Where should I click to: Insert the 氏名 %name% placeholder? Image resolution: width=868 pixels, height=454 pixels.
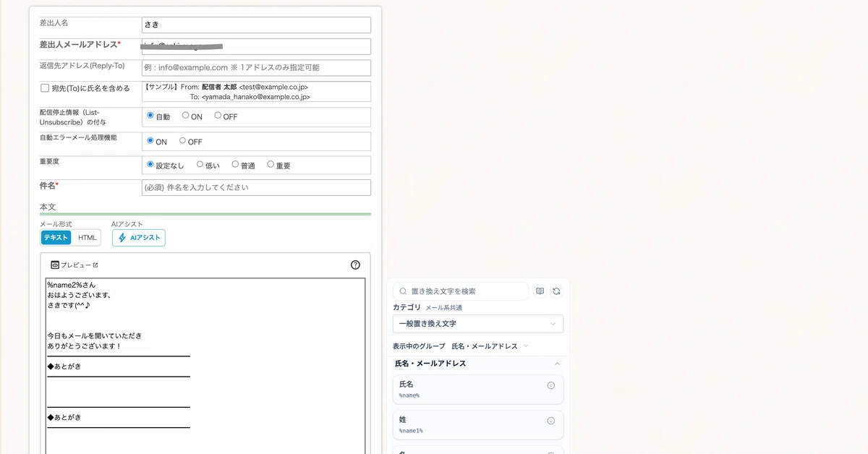click(478, 390)
